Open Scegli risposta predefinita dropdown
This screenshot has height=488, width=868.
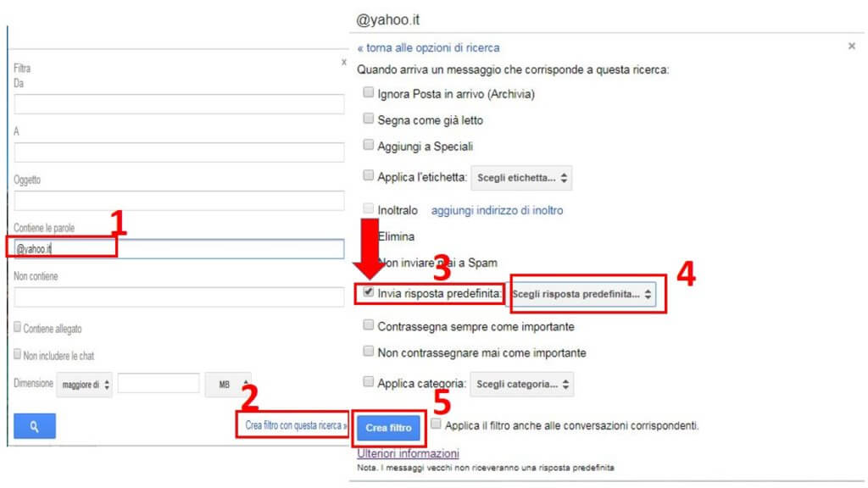(x=581, y=294)
